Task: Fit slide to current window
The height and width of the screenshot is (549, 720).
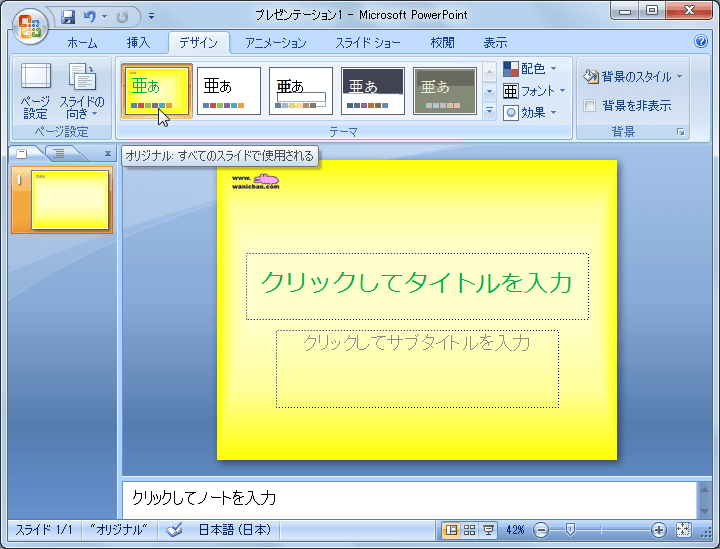Action: 683,530
